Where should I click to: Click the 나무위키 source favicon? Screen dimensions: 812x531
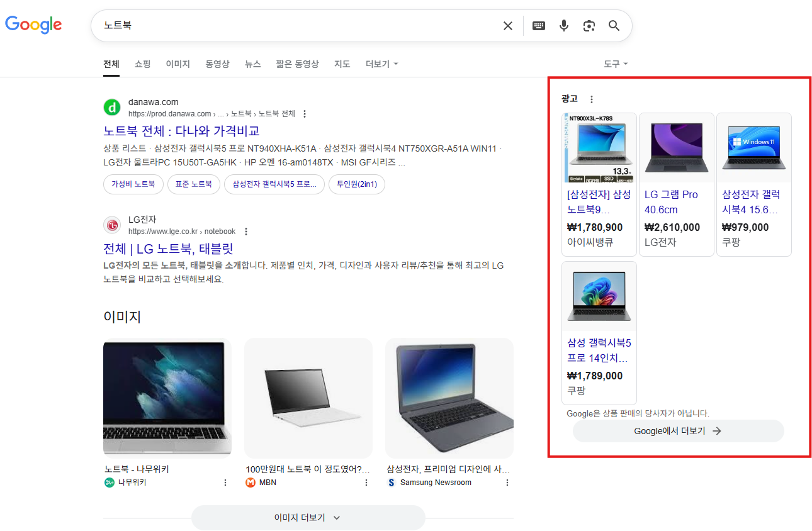(x=110, y=483)
